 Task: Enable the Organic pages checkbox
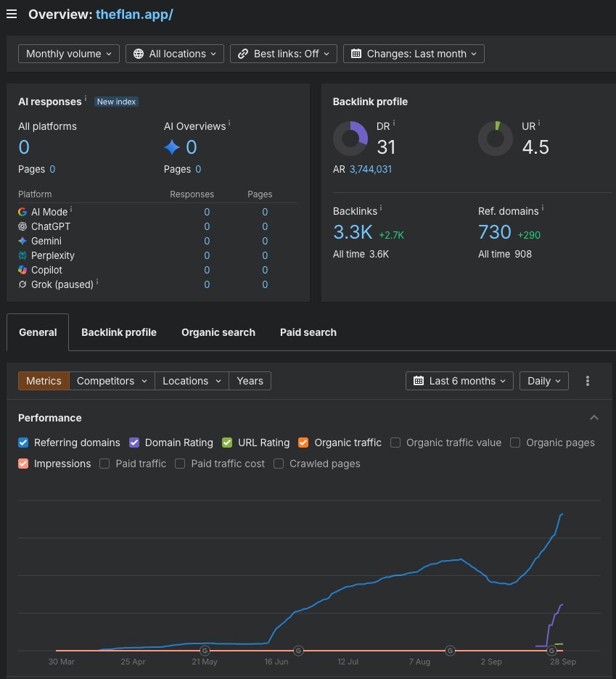515,443
